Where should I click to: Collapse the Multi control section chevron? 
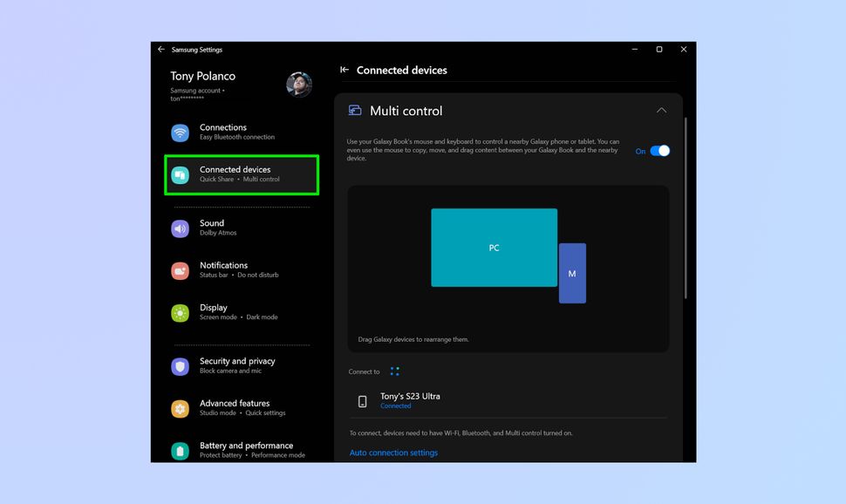661,111
